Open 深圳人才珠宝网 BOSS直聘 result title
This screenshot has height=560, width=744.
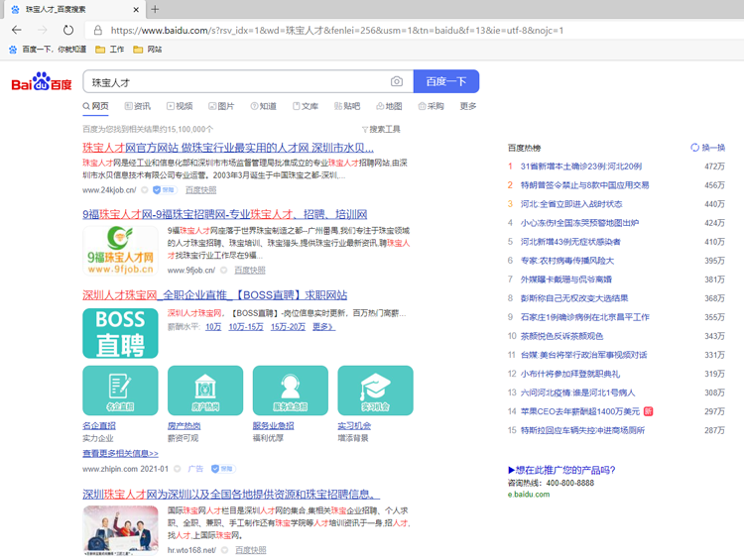tap(215, 295)
